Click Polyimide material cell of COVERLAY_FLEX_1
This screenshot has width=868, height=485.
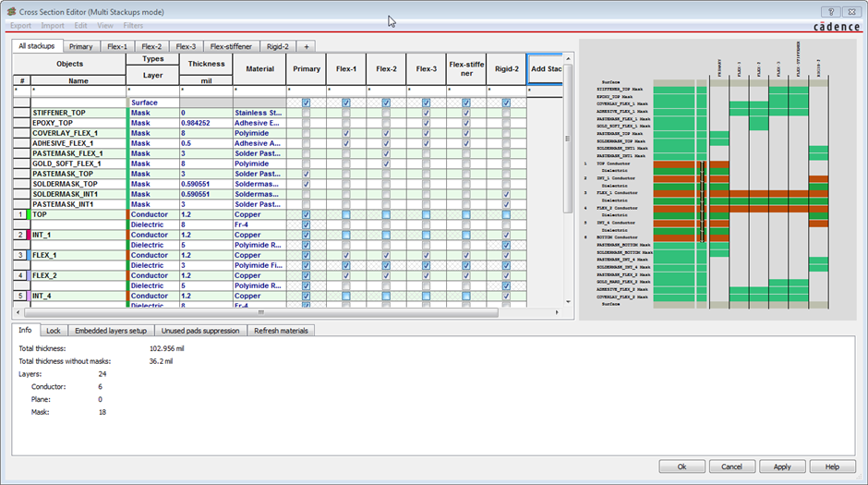(x=259, y=133)
